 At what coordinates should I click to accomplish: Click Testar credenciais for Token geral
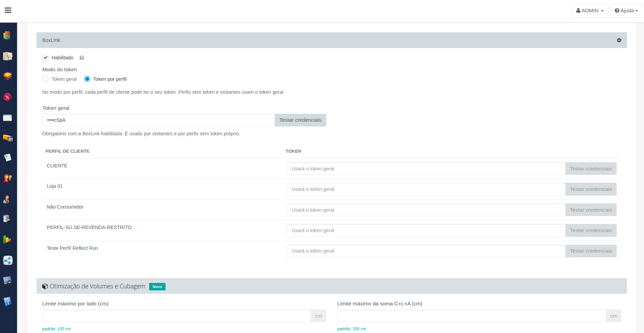[300, 120]
